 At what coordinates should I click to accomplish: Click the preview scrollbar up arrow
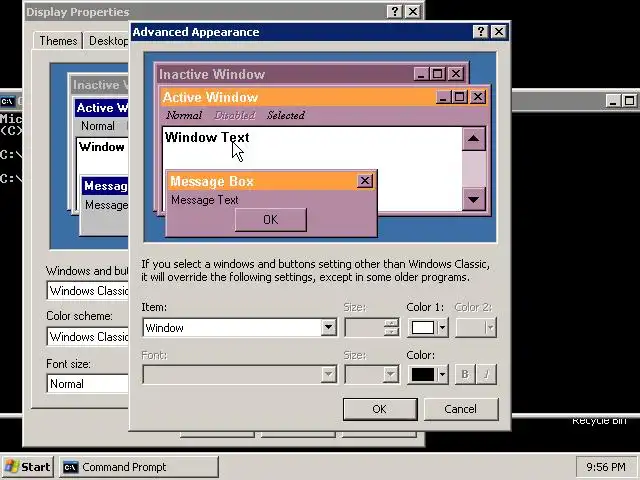[x=473, y=138]
